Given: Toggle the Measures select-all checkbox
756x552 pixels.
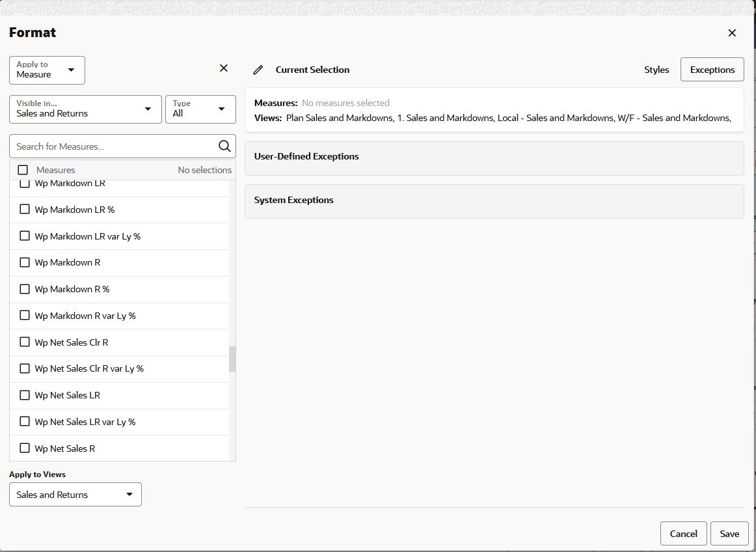Looking at the screenshot, I should [x=23, y=169].
